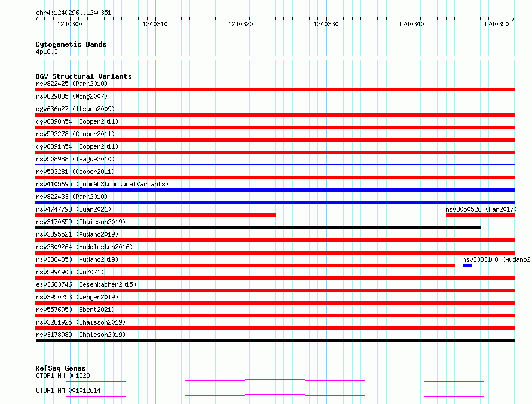532x404 pixels.
Task: Click ruler position 1240340
Action: point(412,24)
